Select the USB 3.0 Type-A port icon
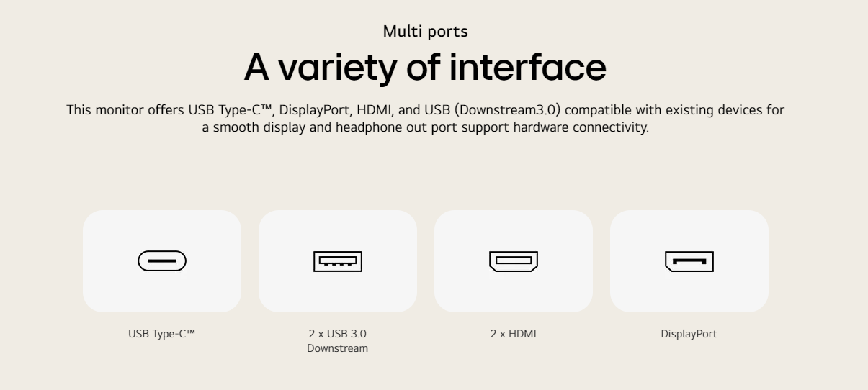 [x=338, y=261]
